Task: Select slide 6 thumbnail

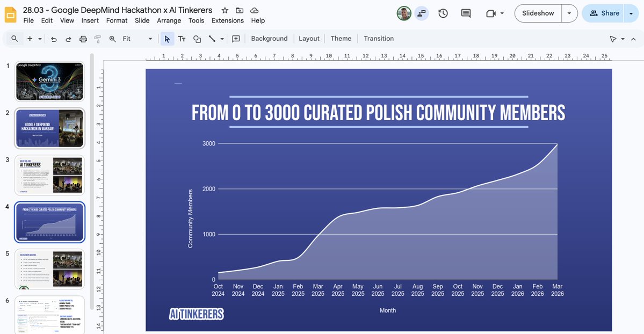Action: (x=50, y=315)
